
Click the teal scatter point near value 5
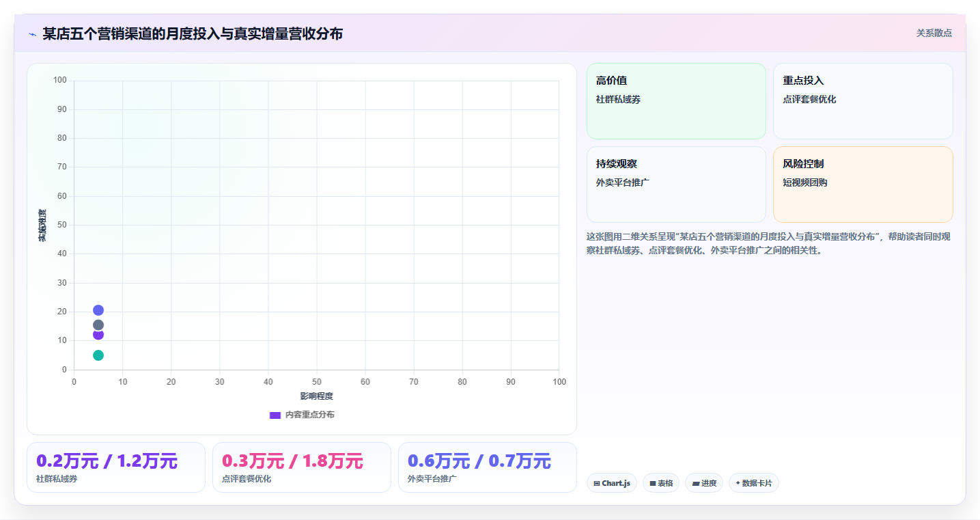click(98, 355)
